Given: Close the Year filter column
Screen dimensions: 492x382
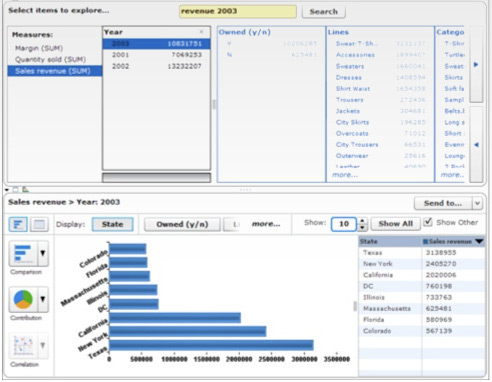Looking at the screenshot, I should pyautogui.click(x=201, y=32).
